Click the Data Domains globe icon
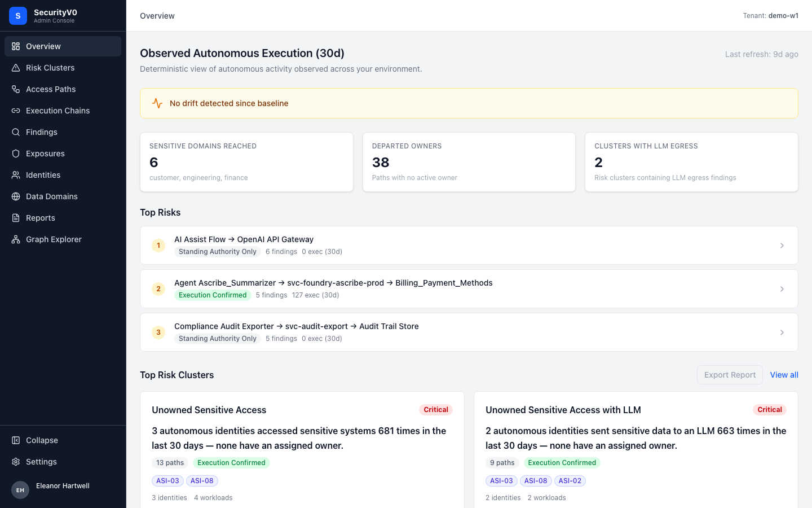The height and width of the screenshot is (508, 812). point(16,196)
